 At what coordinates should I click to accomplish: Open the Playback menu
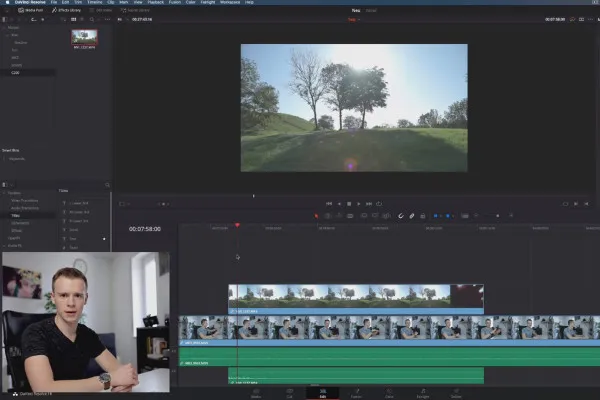click(x=156, y=2)
